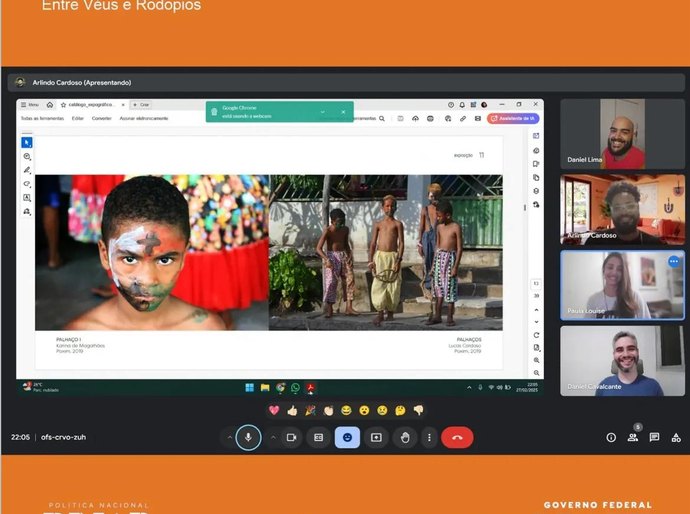Mute the microphone in the call bar
The height and width of the screenshot is (514, 690).
coord(248,437)
